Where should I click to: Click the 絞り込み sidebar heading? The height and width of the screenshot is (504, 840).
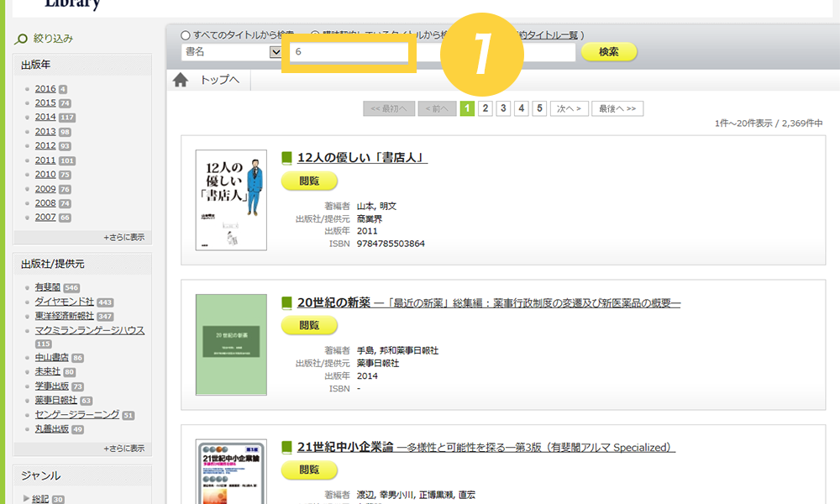(53, 39)
